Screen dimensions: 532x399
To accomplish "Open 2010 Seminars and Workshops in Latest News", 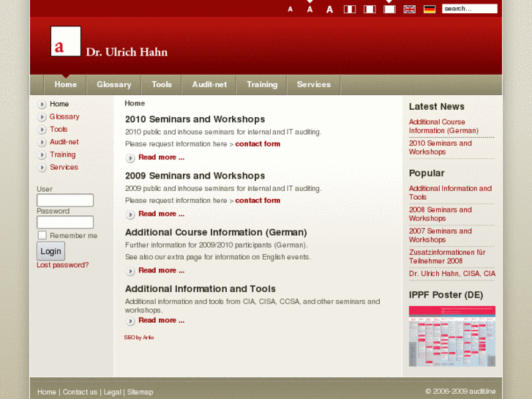I will [x=441, y=147].
